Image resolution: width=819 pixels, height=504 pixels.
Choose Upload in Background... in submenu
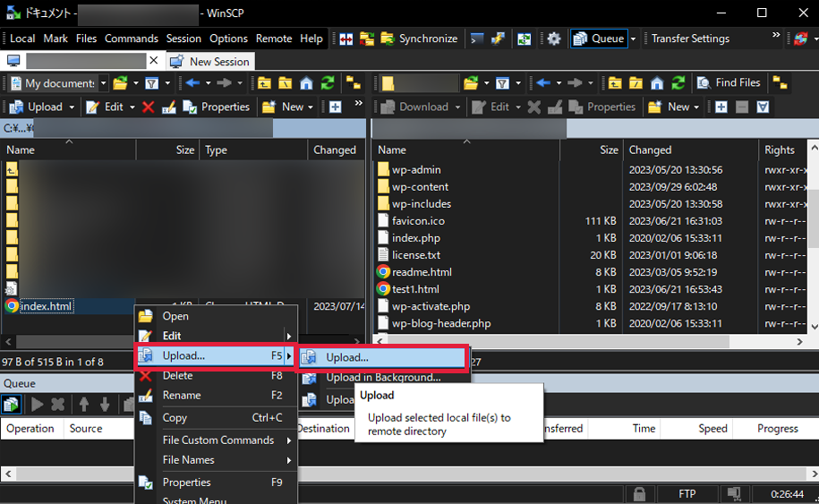point(385,378)
